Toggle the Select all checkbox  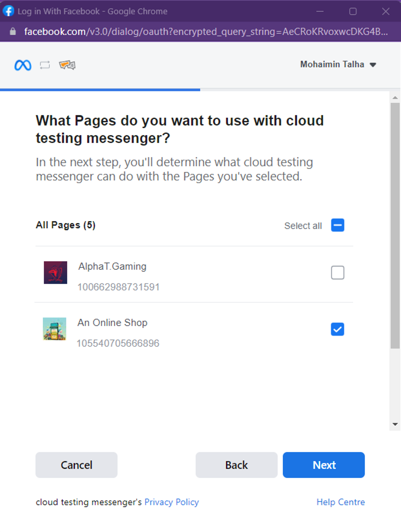(338, 225)
